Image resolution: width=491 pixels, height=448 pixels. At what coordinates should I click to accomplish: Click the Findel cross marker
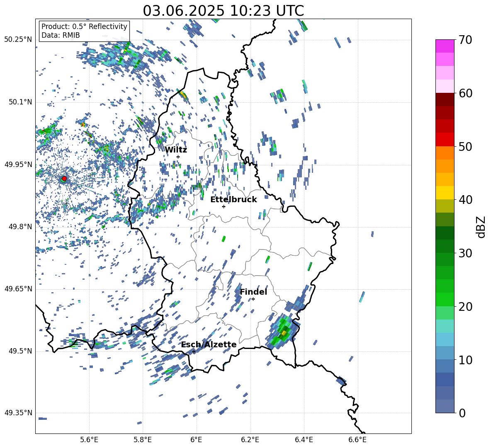pos(253,299)
